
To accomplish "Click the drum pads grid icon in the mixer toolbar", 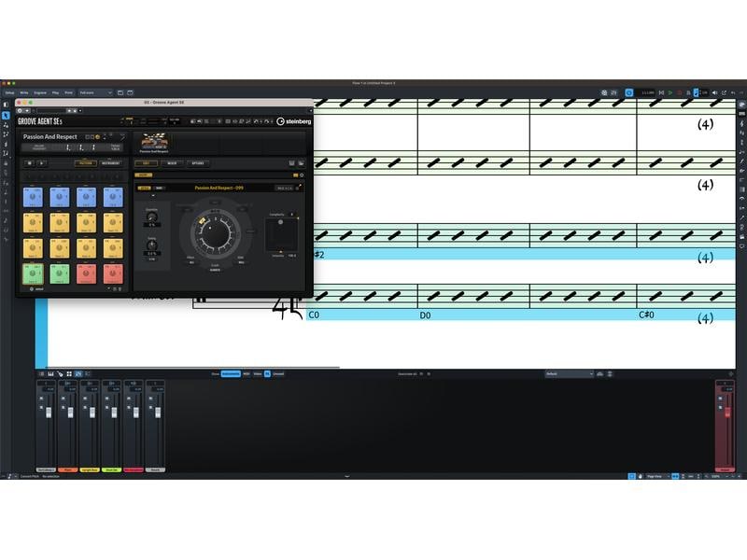I will tap(69, 374).
